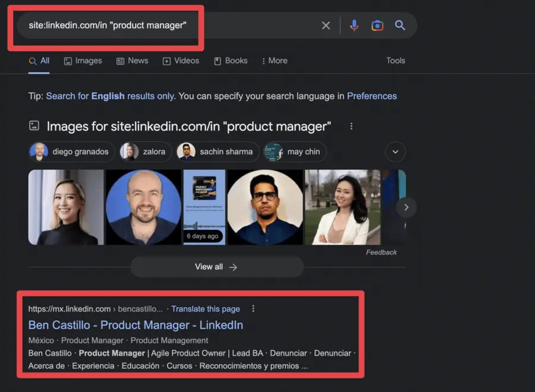Open the three-dot menu beside Images heading
The height and width of the screenshot is (392, 535).
tap(351, 126)
